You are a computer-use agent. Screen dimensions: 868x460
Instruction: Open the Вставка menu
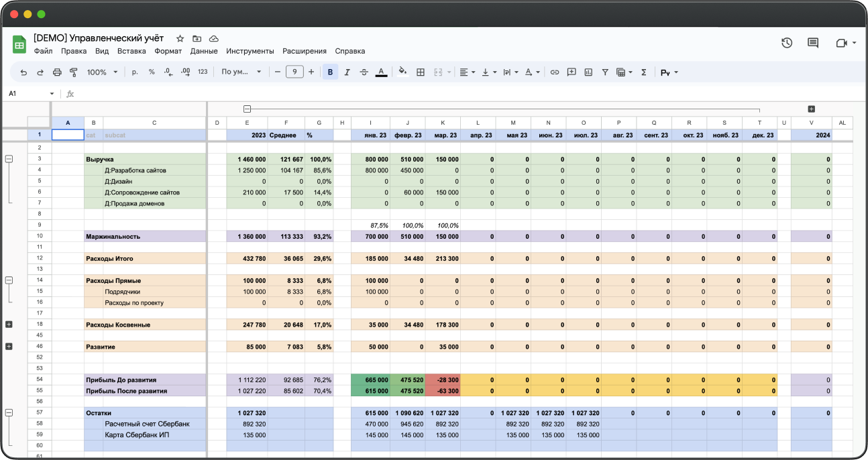click(131, 51)
